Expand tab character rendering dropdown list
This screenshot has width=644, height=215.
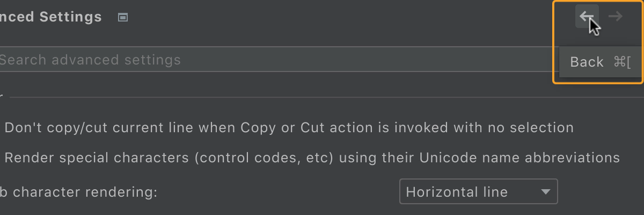coord(479,191)
